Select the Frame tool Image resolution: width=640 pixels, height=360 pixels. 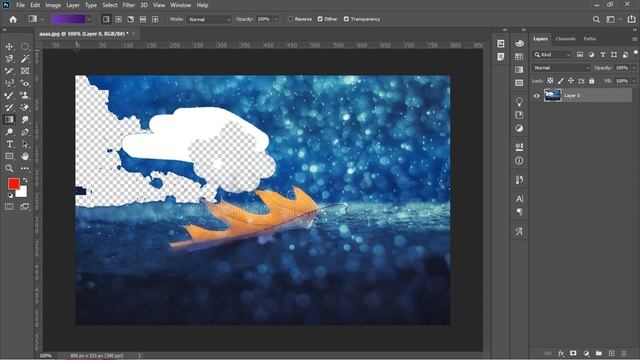25,71
